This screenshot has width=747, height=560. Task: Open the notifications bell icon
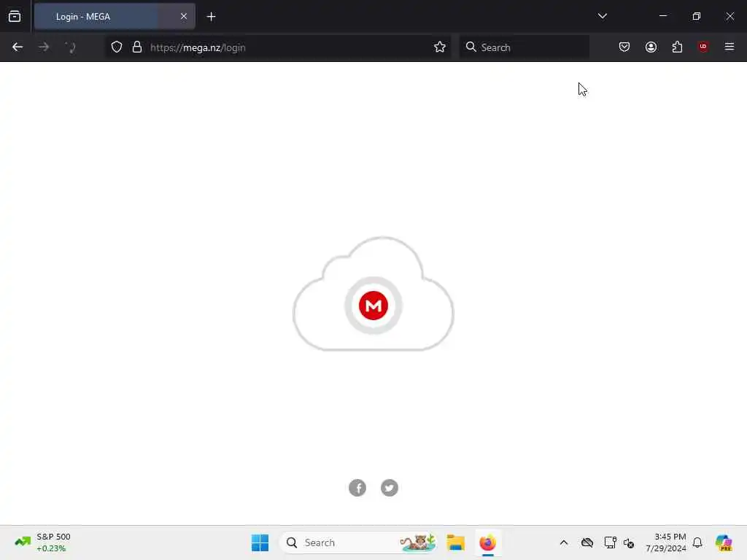(697, 542)
